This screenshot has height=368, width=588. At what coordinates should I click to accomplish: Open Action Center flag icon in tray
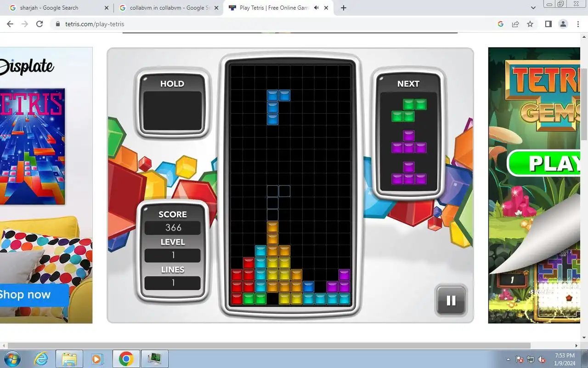coord(520,359)
